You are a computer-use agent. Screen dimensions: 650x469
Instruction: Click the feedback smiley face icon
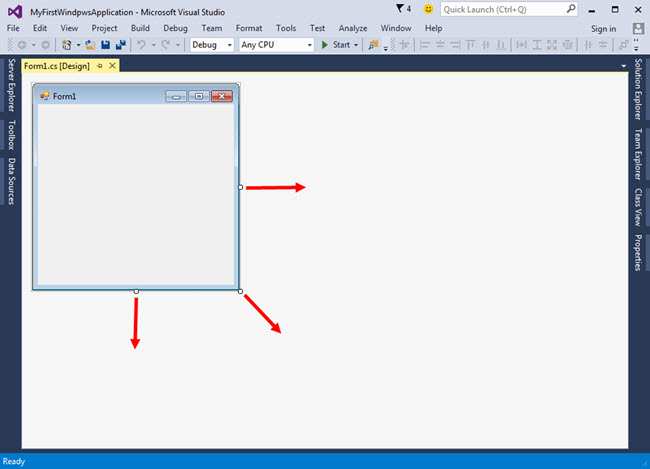428,8
